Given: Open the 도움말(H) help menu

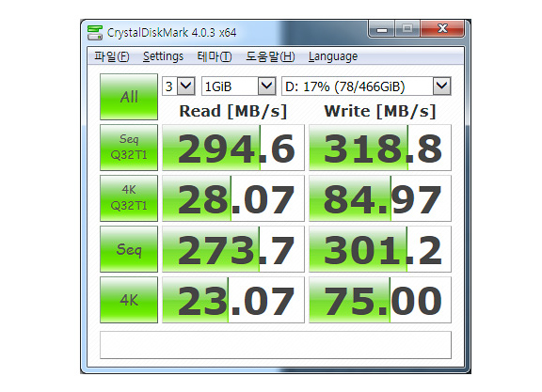Looking at the screenshot, I should point(270,56).
